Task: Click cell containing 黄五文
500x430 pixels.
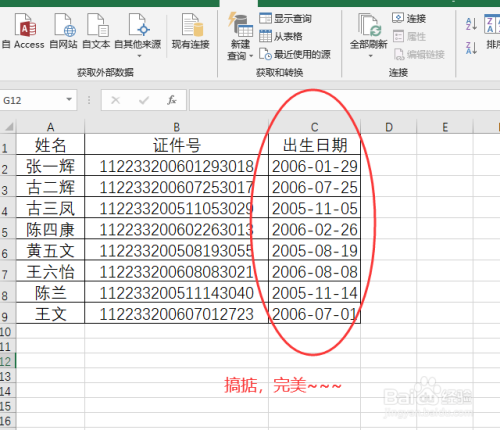Action: tap(50, 250)
